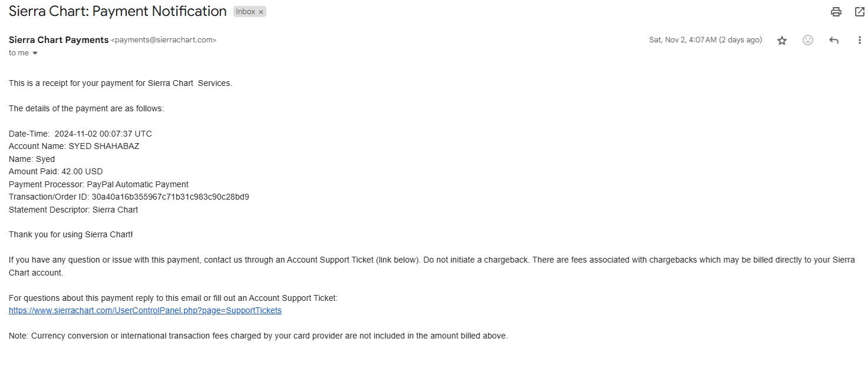Open the email in a new window

860,12
